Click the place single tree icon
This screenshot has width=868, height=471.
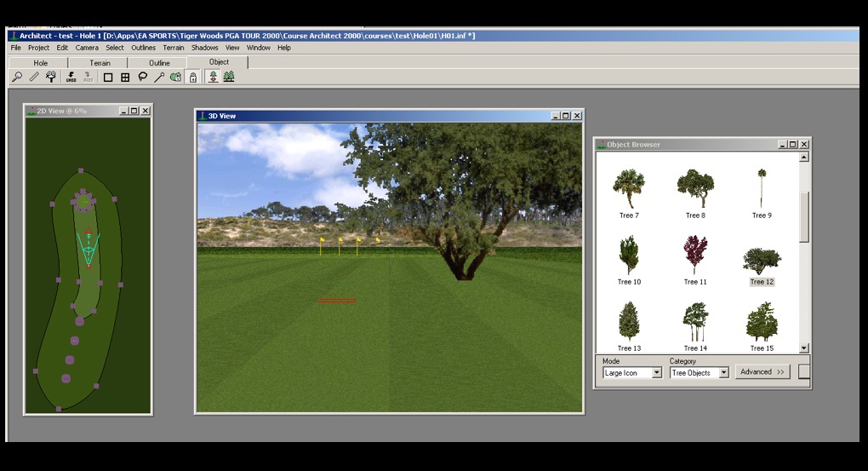tap(213, 77)
